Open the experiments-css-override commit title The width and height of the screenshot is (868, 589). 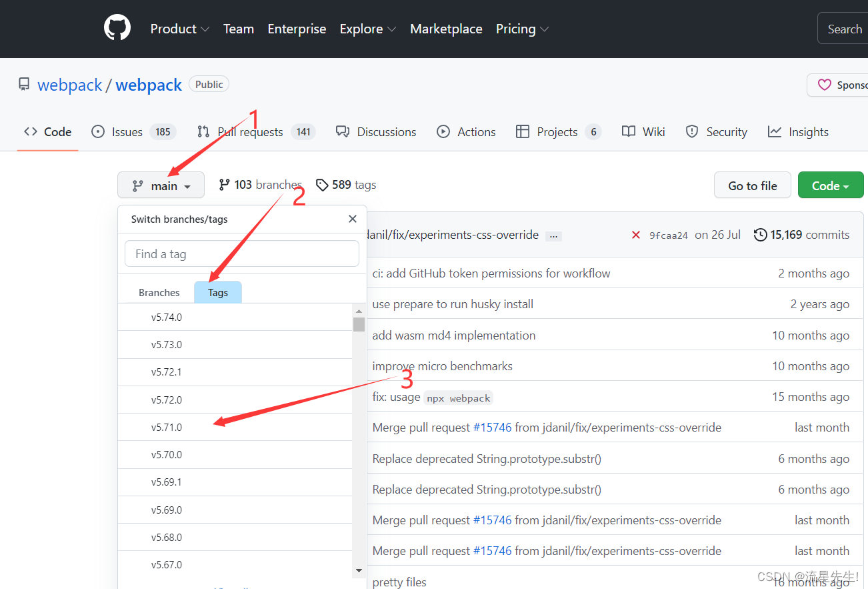(453, 235)
